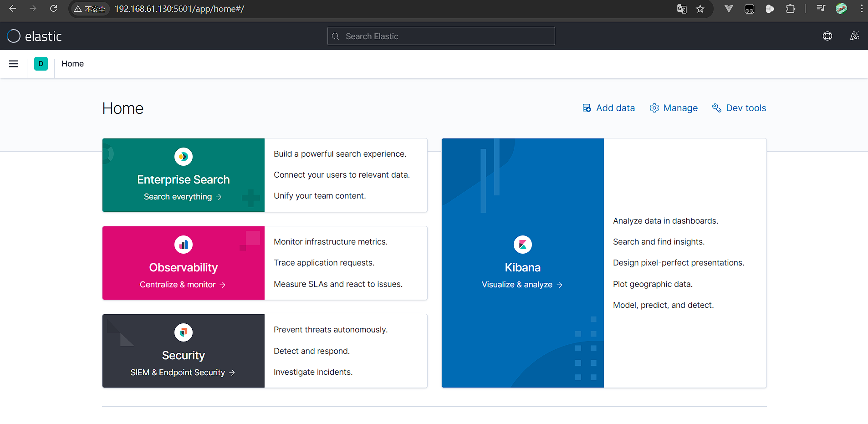
Task: Click the Manage gear icon
Action: click(x=654, y=108)
